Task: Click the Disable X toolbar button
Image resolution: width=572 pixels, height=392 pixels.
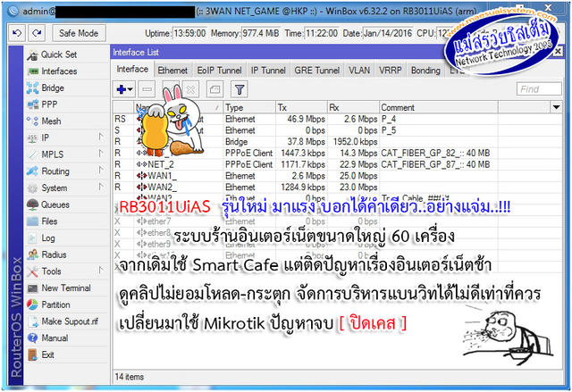Action: (x=191, y=89)
